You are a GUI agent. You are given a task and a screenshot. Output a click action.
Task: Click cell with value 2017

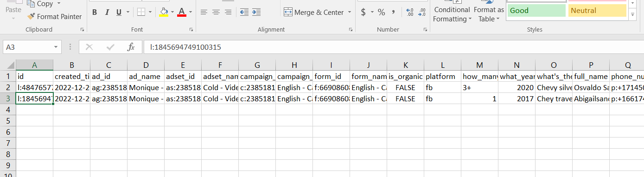516,98
